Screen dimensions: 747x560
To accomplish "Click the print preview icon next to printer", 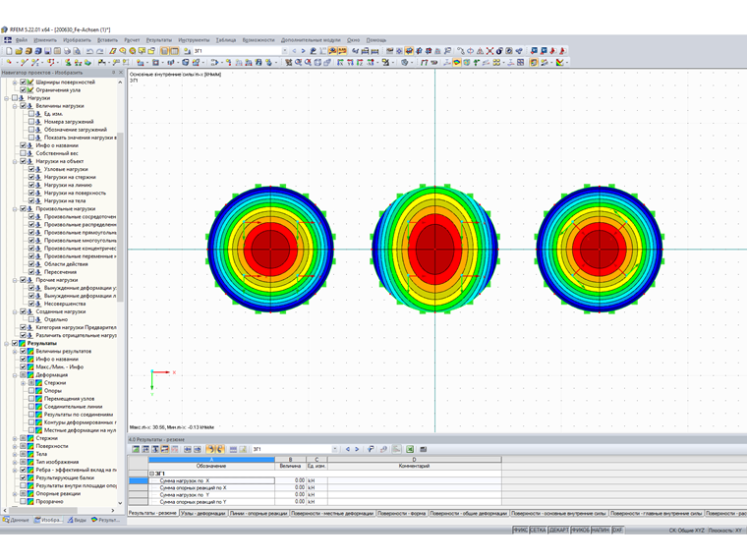I will click(77, 51).
